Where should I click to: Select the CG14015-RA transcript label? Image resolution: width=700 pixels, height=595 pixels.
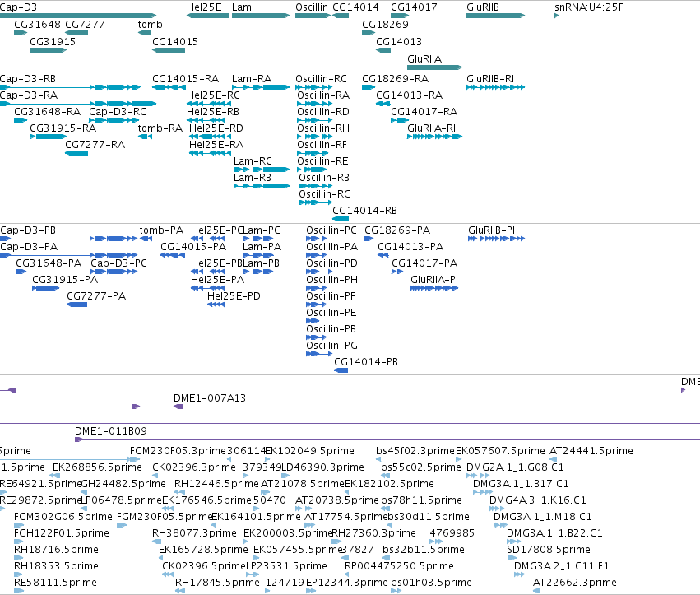pyautogui.click(x=185, y=79)
